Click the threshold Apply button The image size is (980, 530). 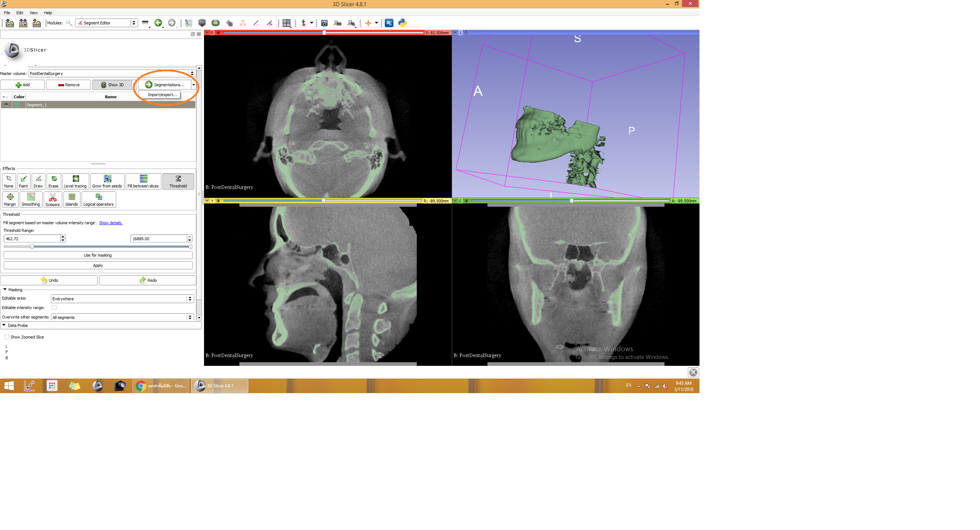coord(98,265)
